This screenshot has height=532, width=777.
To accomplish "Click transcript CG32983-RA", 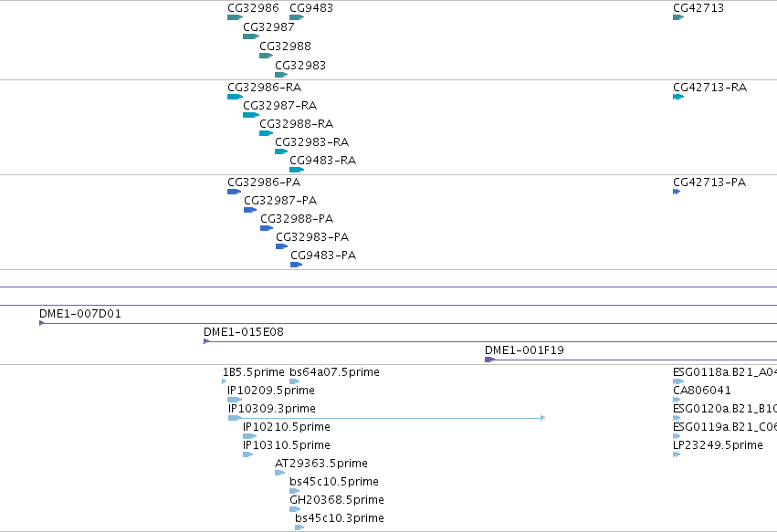I will (281, 151).
